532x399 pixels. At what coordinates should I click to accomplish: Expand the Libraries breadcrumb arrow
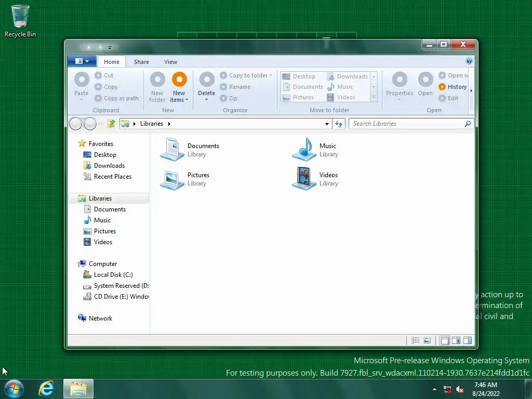pyautogui.click(x=169, y=124)
